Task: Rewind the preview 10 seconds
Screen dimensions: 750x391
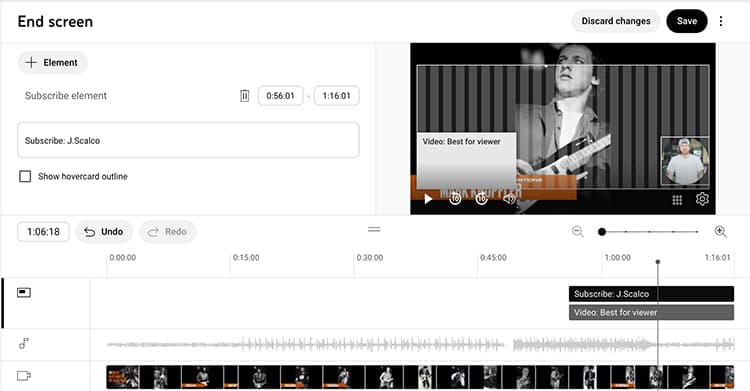Action: pos(455,198)
